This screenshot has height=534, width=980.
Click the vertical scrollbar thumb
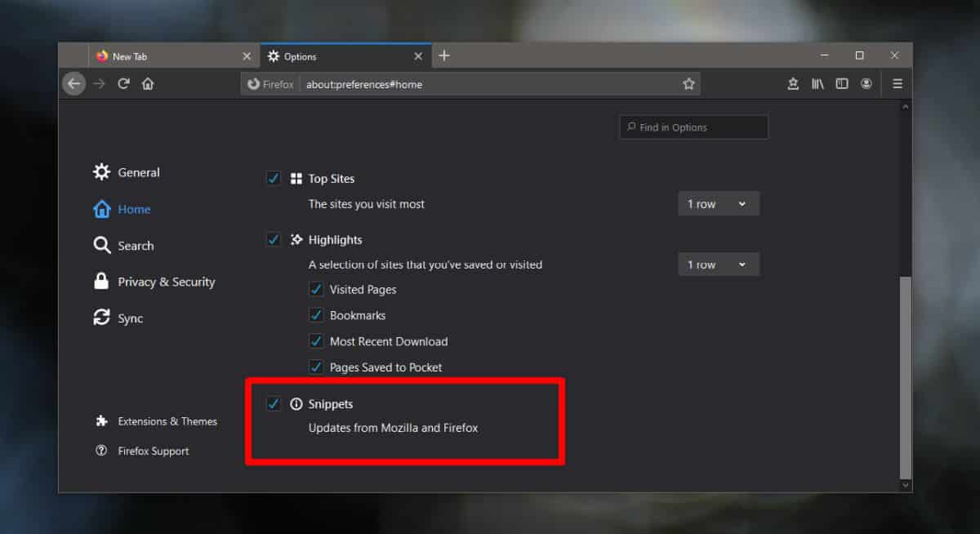click(x=904, y=377)
